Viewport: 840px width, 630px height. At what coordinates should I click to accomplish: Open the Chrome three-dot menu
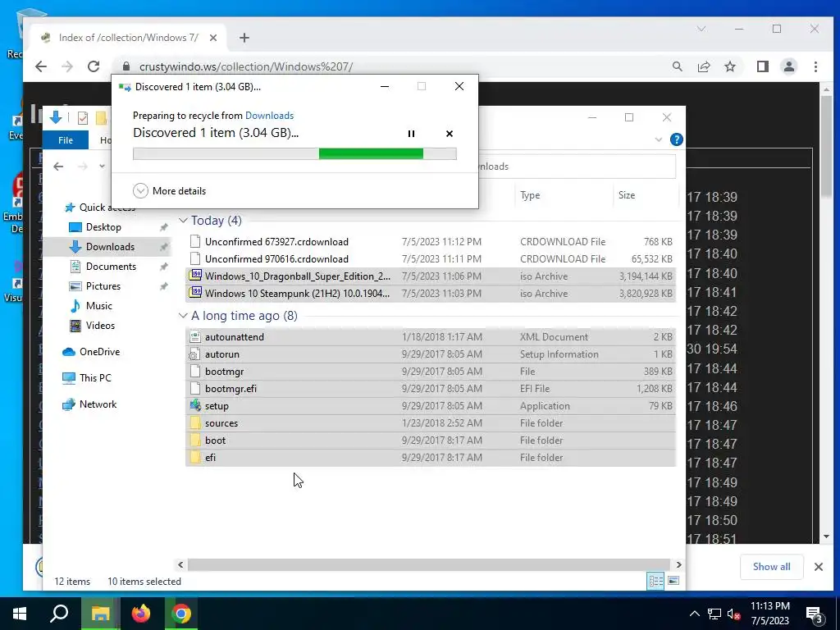(x=815, y=66)
